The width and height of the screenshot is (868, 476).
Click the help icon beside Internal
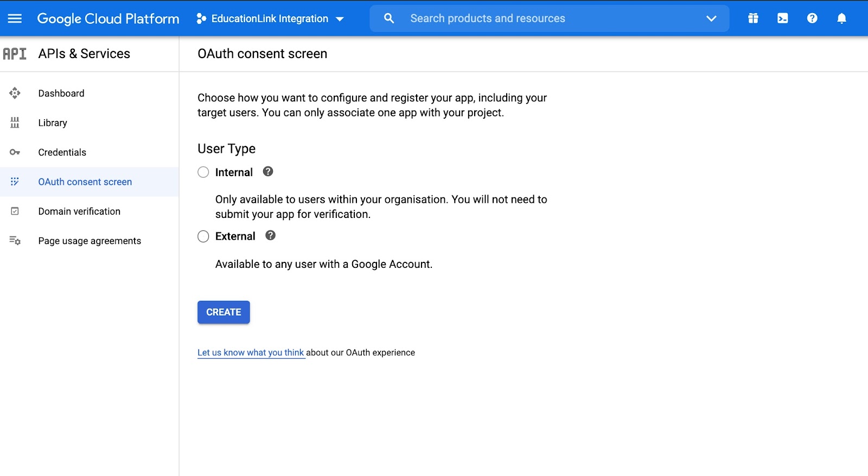[268, 172]
